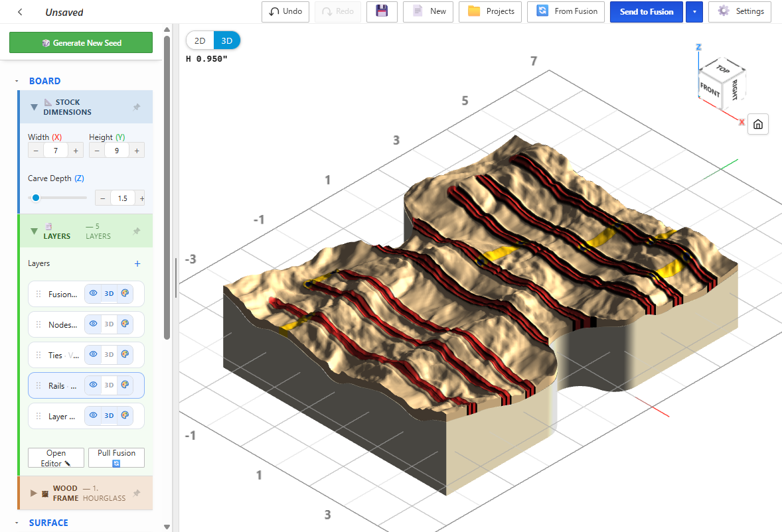Reset camera with the home view icon
The image size is (782, 532).
point(758,124)
